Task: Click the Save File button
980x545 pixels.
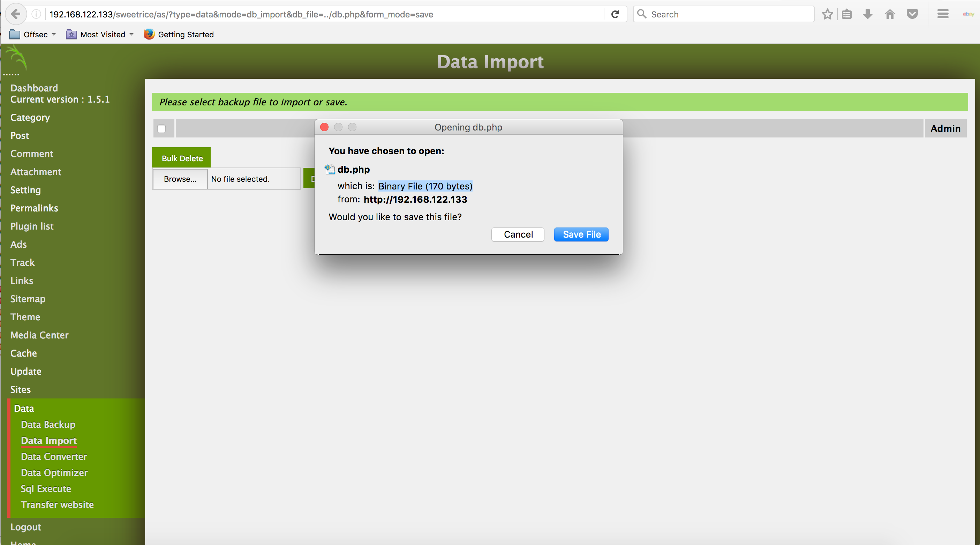Action: (581, 234)
